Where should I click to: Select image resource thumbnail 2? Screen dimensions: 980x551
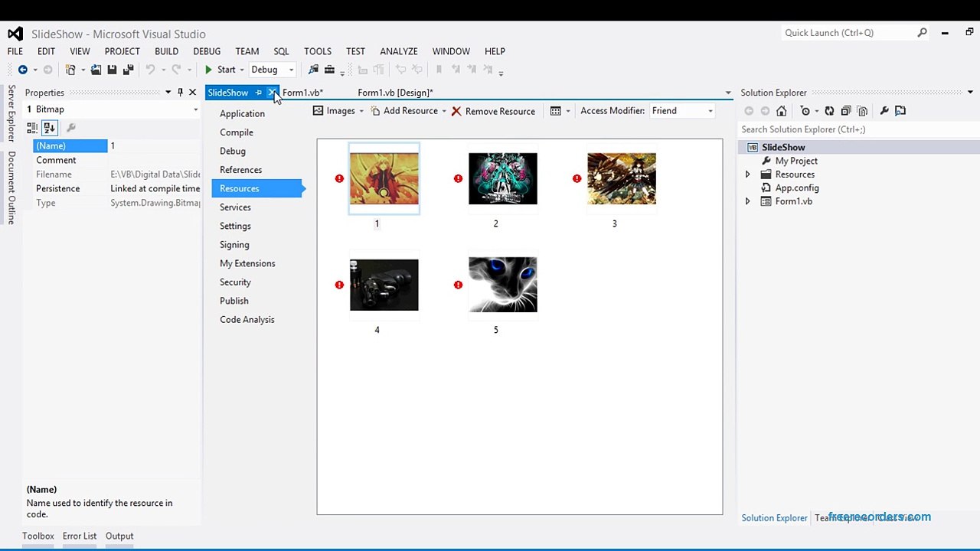[503, 178]
